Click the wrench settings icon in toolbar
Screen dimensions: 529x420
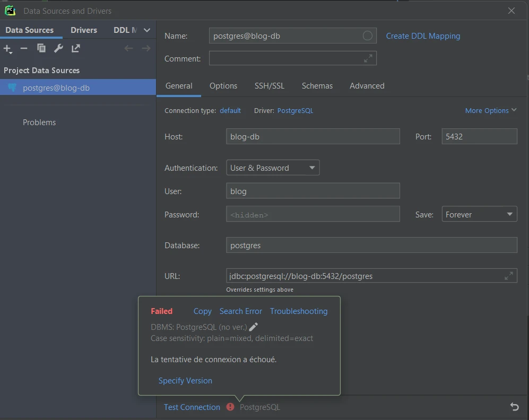(58, 49)
